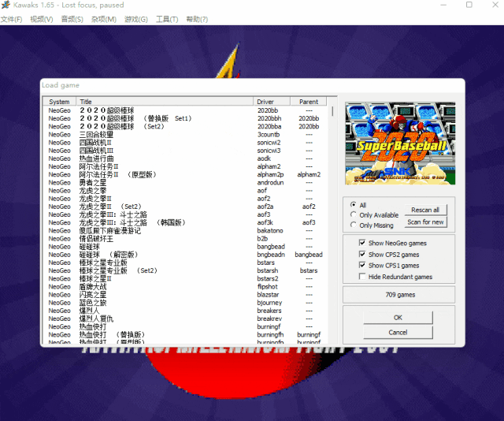
Task: Open the 文件(F) menu
Action: tap(11, 19)
